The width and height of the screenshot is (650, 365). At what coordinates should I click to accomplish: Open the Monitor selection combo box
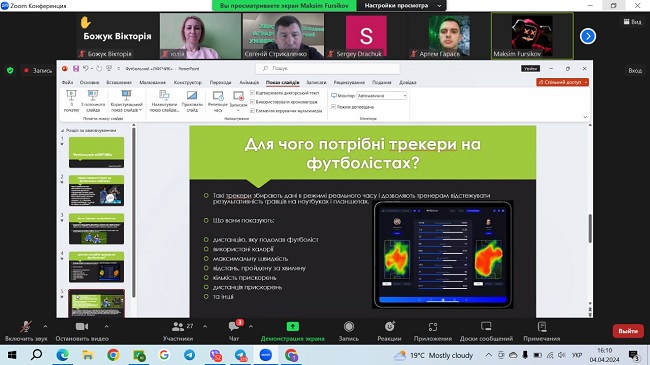382,96
